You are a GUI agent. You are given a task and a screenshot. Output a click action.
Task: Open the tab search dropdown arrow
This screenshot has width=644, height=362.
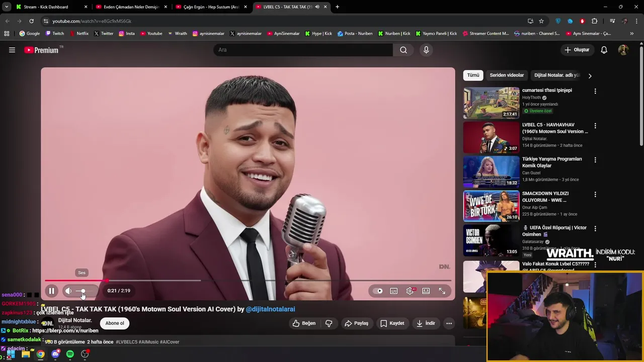pyautogui.click(x=7, y=7)
